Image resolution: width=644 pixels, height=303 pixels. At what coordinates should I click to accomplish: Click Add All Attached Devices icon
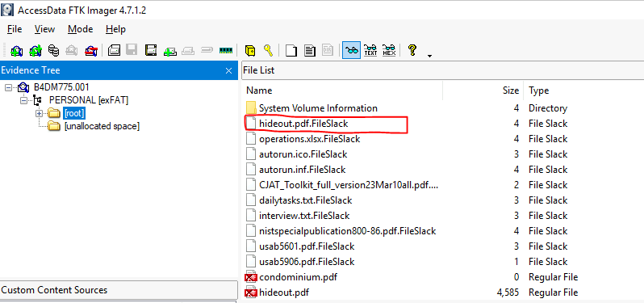(x=36, y=51)
